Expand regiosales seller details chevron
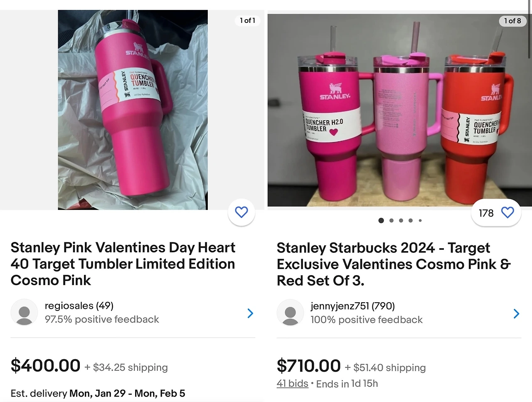The width and height of the screenshot is (532, 402). 250,313
